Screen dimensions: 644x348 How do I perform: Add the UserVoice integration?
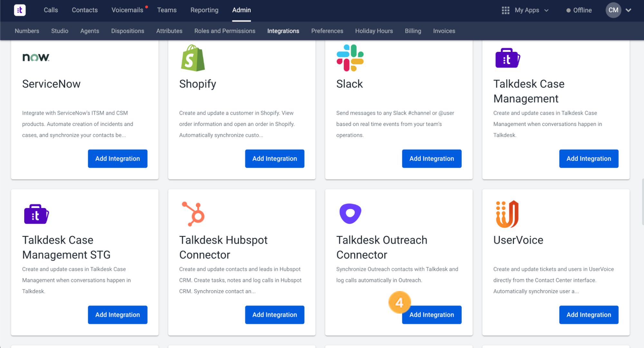coord(588,315)
